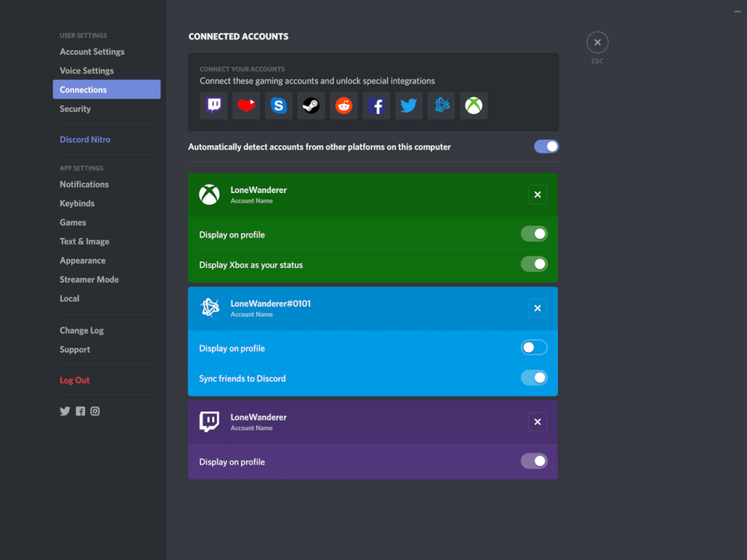Click the Connected Accounts heading
The width and height of the screenshot is (747, 560).
click(x=239, y=36)
